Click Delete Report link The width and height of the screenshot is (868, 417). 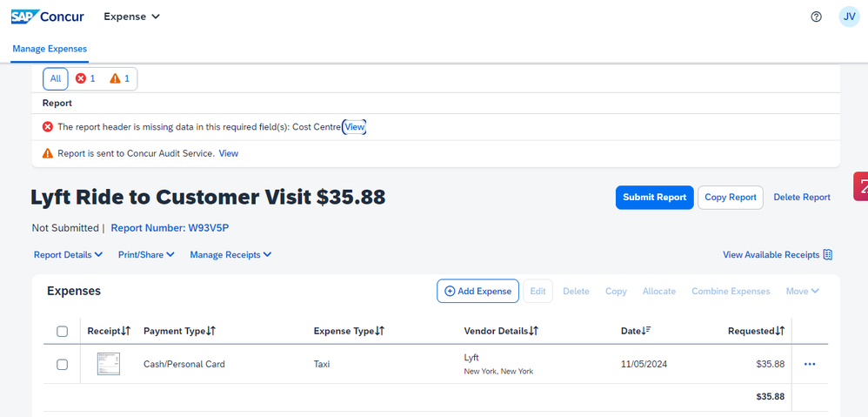(x=802, y=197)
